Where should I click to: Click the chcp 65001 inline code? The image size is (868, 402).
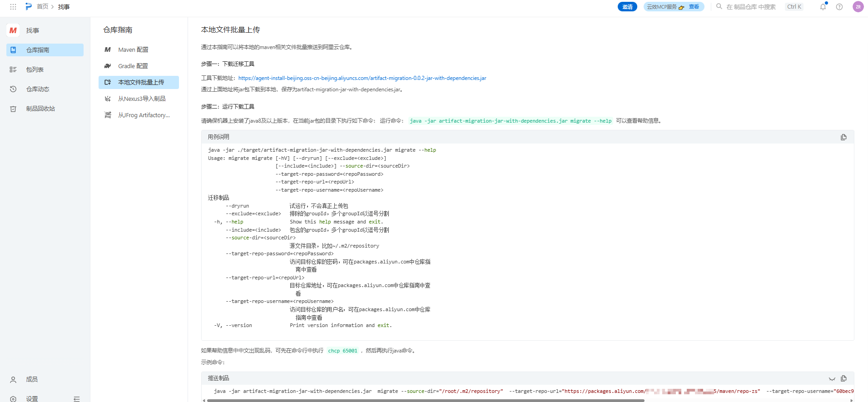[342, 351]
